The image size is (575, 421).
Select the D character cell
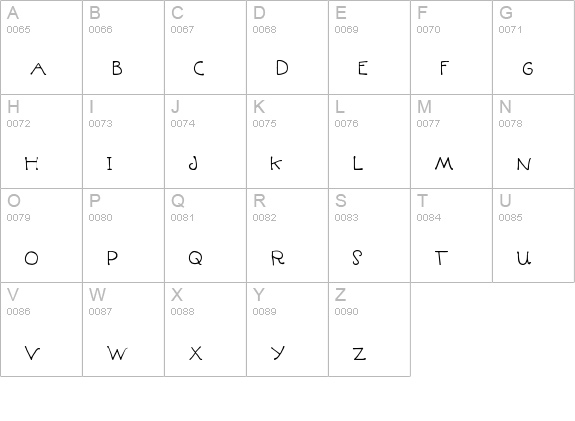pos(288,47)
